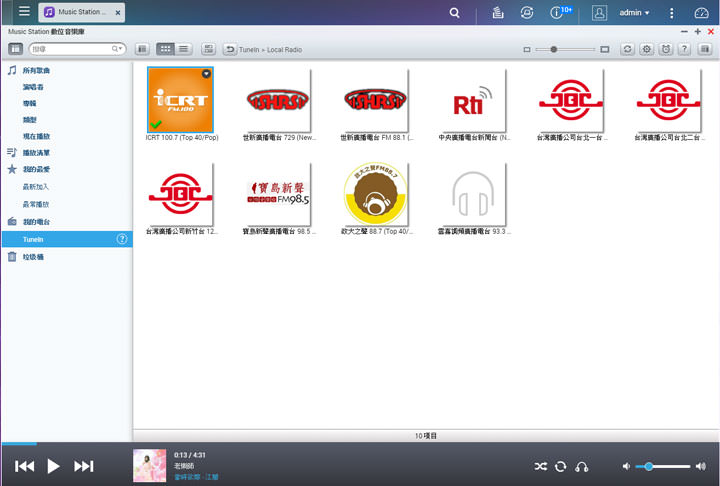Go back using the TuneIn breadcrumb arrow
720x486 pixels.
[x=230, y=49]
